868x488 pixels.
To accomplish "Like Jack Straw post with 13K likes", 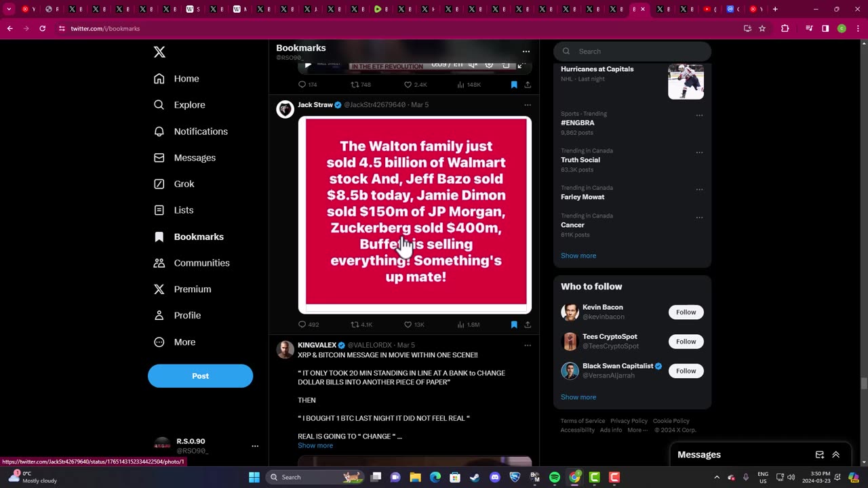I will coord(408,325).
